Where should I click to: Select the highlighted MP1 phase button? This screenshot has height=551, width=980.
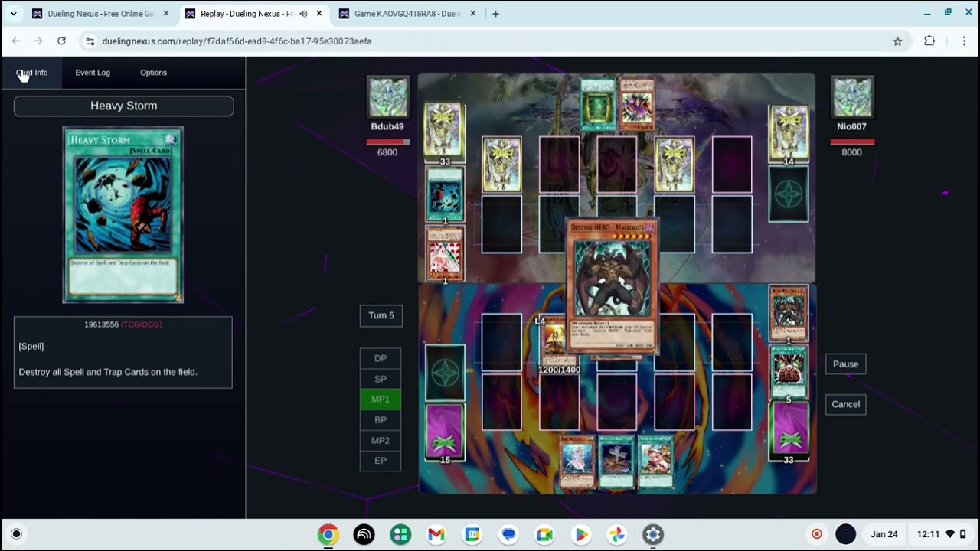[x=381, y=399]
